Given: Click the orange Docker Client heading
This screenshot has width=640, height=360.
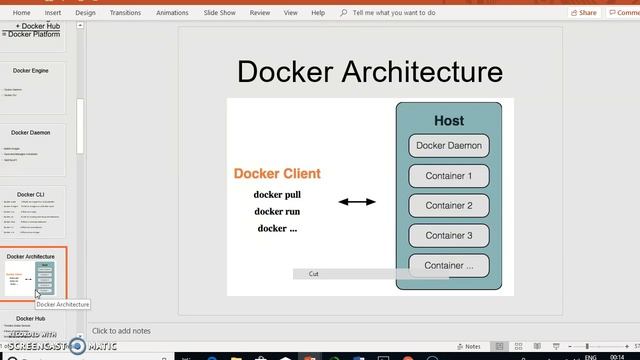Looking at the screenshot, I should click(x=277, y=173).
